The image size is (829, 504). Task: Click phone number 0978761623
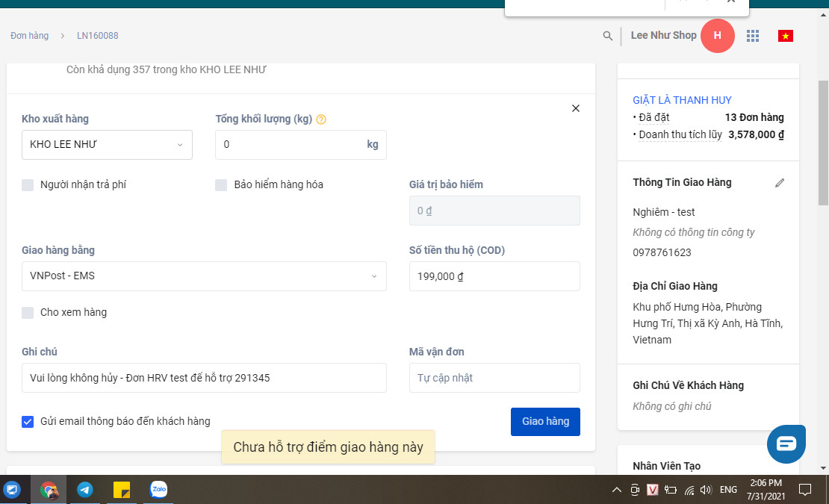click(662, 252)
